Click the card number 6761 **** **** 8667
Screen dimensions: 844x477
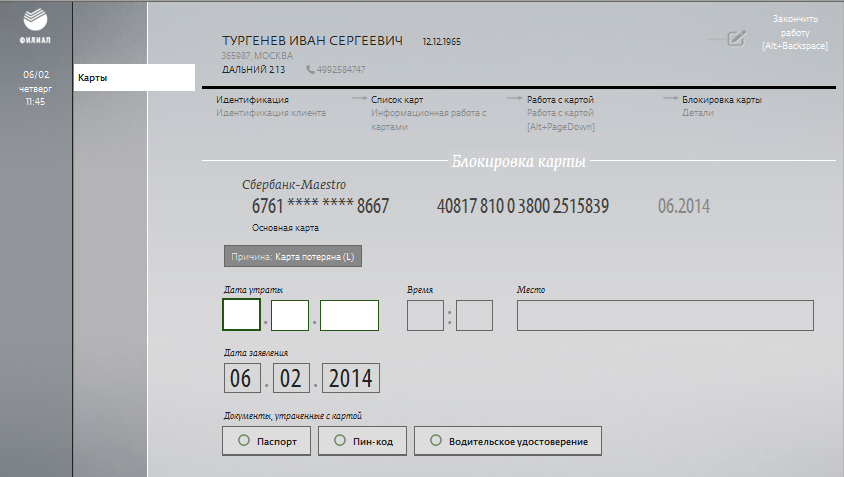[320, 206]
